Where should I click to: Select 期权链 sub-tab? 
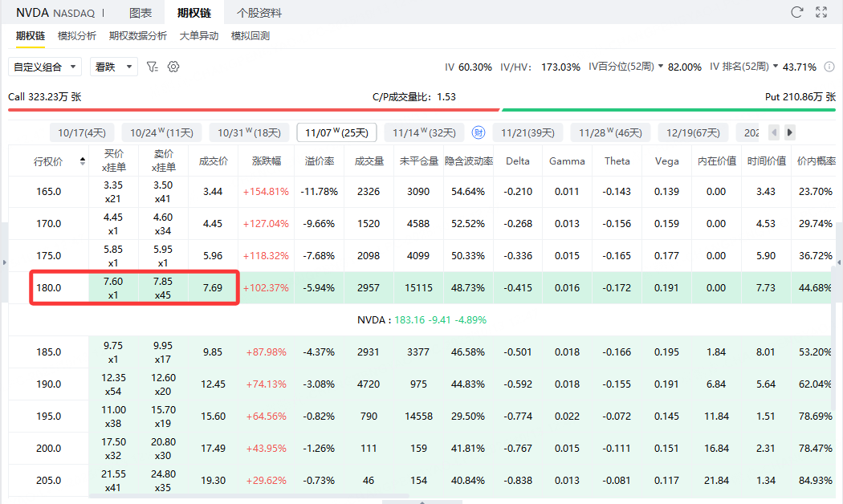(31, 36)
